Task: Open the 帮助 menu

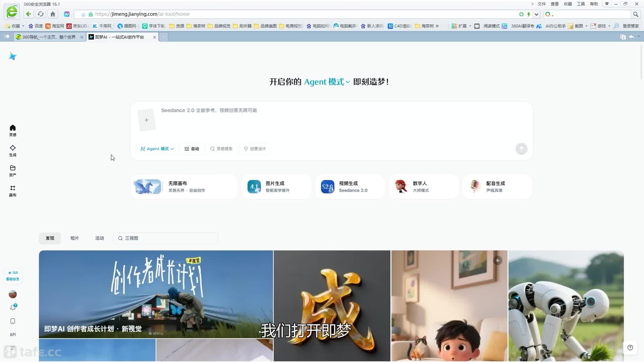Action: pos(594,4)
